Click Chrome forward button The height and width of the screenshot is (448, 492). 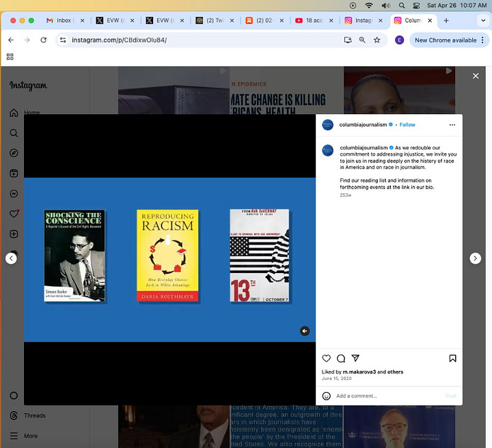(27, 40)
